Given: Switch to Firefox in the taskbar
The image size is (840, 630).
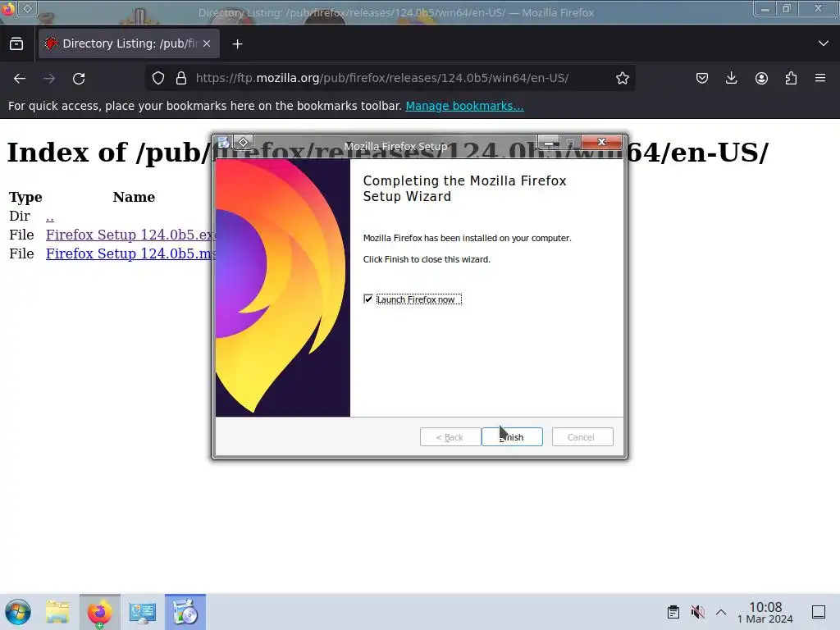Looking at the screenshot, I should pyautogui.click(x=99, y=612).
